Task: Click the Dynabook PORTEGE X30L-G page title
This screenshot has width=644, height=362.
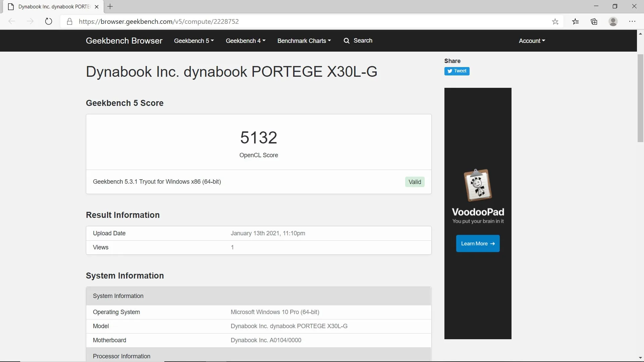Action: point(231,72)
